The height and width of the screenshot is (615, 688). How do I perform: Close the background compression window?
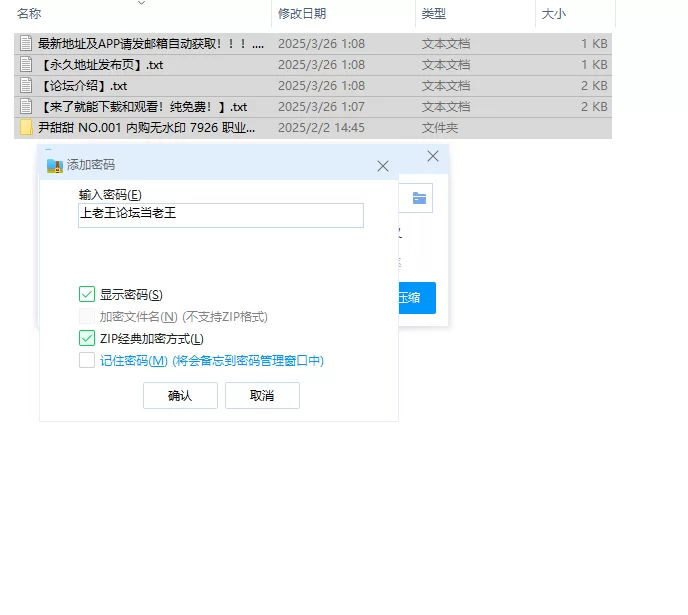pos(433,157)
